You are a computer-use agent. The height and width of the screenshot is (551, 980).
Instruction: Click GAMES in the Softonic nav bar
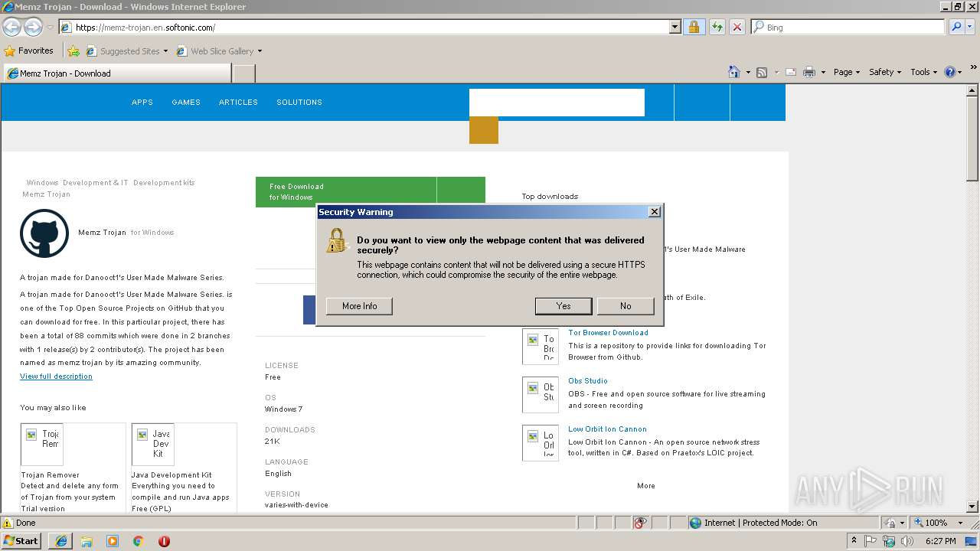click(x=186, y=102)
